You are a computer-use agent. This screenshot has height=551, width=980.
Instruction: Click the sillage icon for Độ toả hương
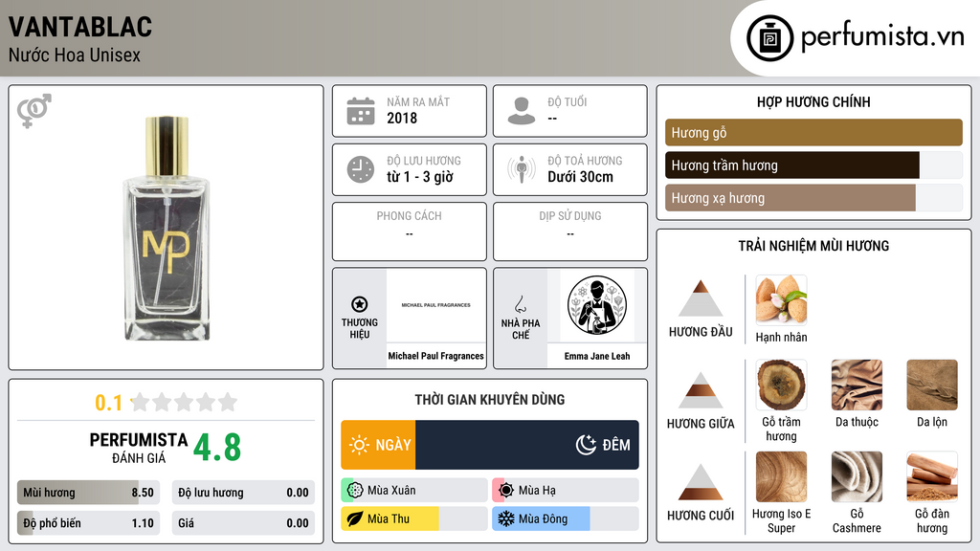522,169
